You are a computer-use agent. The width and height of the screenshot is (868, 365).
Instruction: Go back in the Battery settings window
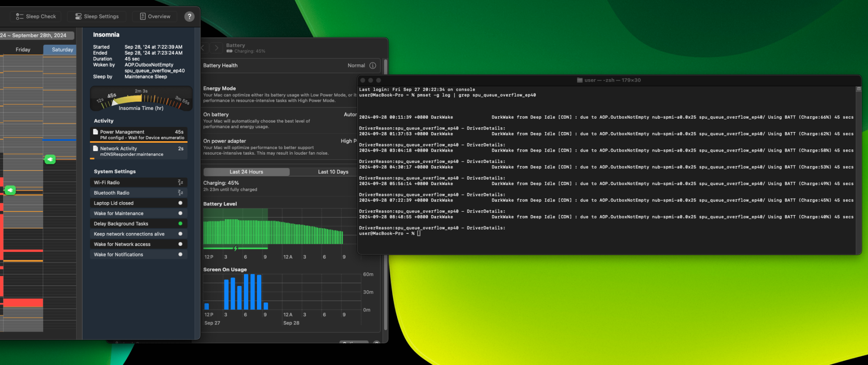point(203,48)
